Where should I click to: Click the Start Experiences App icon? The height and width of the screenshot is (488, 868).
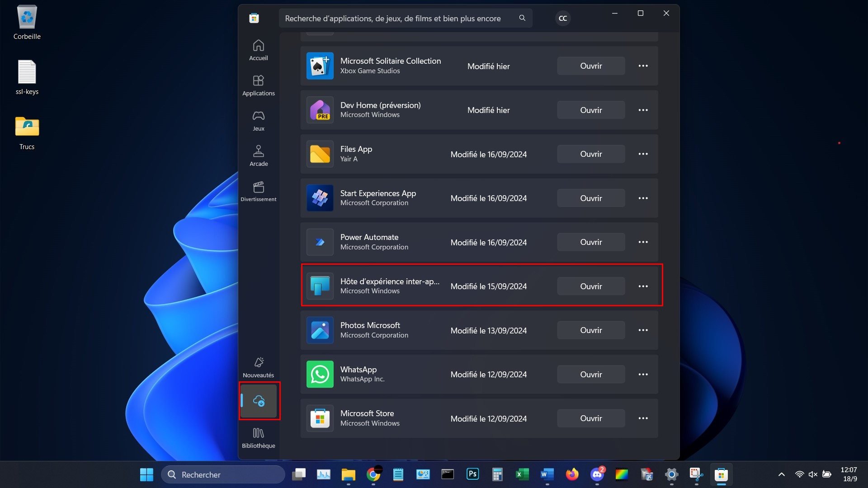[x=320, y=198]
